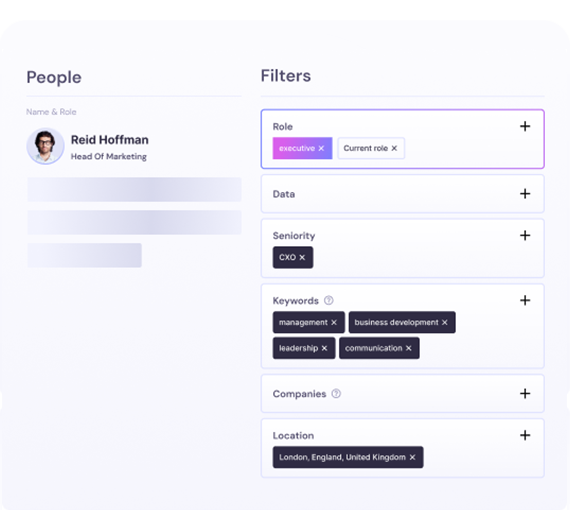Image resolution: width=570 pixels, height=510 pixels.
Task: Open the Keywords help icon
Action: click(329, 300)
